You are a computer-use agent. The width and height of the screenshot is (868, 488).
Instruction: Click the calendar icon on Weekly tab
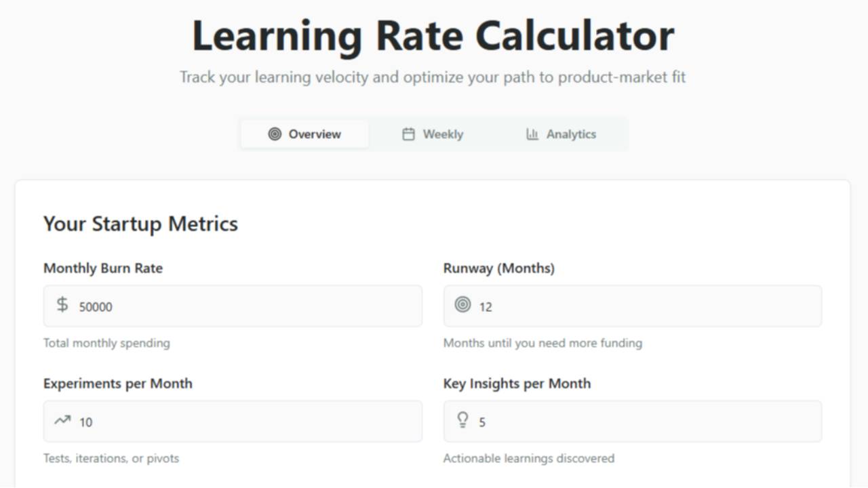[408, 134]
